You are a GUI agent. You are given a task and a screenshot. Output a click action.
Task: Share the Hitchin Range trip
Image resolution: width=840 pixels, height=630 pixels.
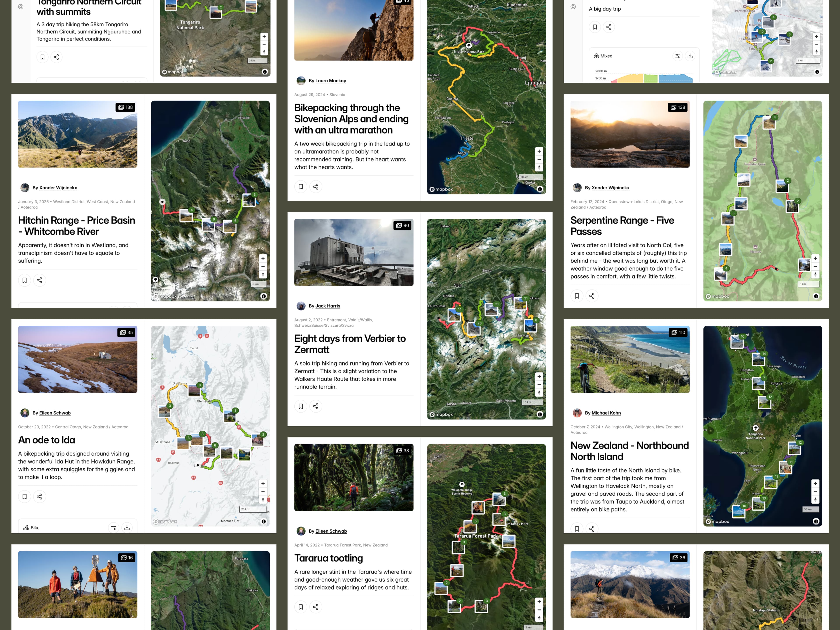[40, 280]
